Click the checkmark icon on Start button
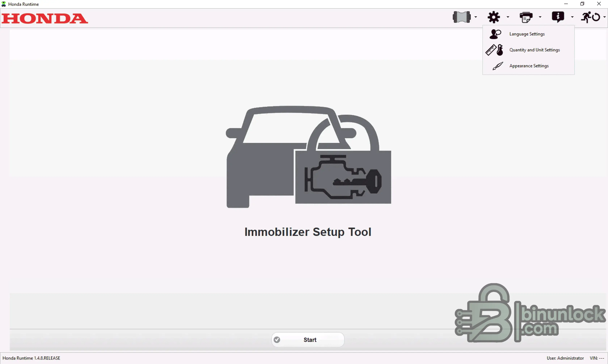Viewport: 608px width, 364px height. pyautogui.click(x=277, y=340)
